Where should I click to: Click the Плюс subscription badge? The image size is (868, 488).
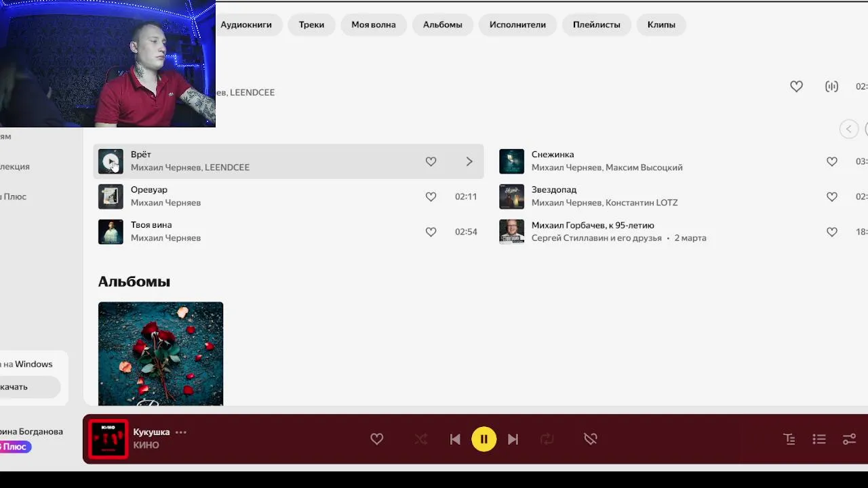tap(15, 447)
